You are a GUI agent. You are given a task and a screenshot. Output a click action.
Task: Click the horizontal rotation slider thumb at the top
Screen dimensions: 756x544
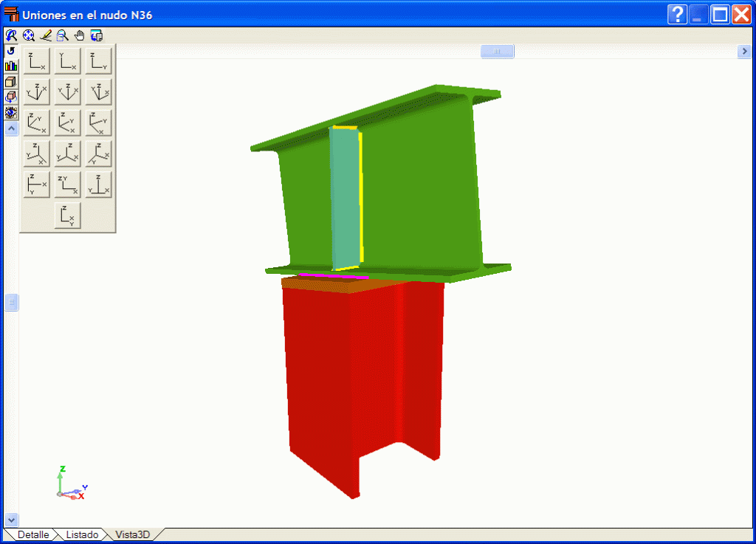pyautogui.click(x=497, y=51)
